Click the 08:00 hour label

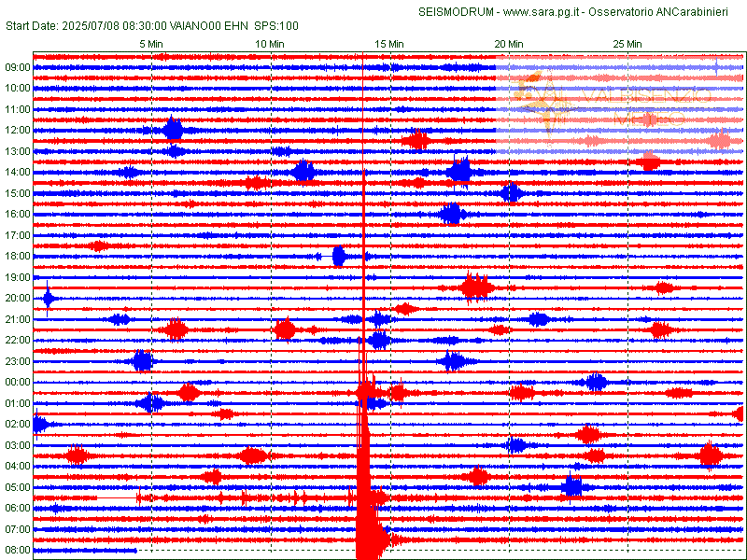(18, 551)
